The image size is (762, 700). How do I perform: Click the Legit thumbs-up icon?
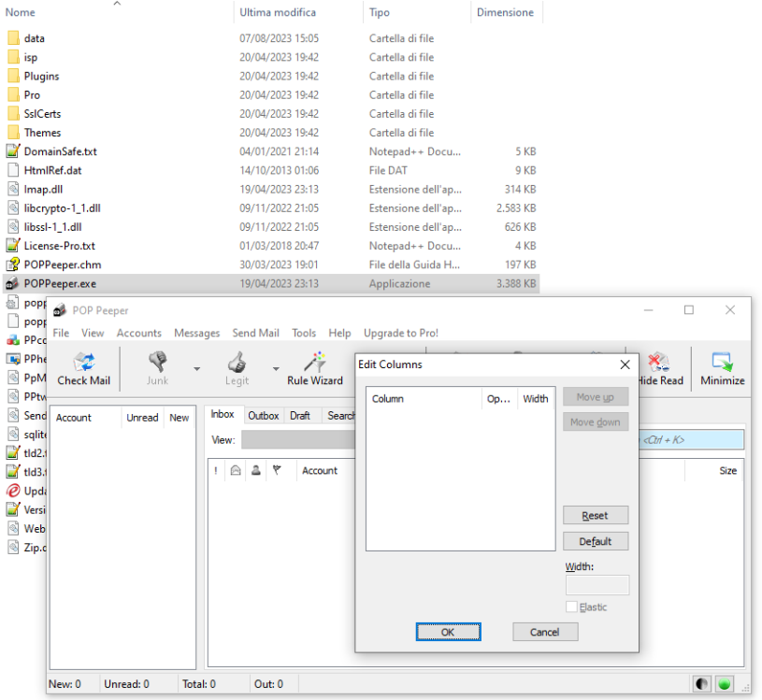click(x=237, y=362)
